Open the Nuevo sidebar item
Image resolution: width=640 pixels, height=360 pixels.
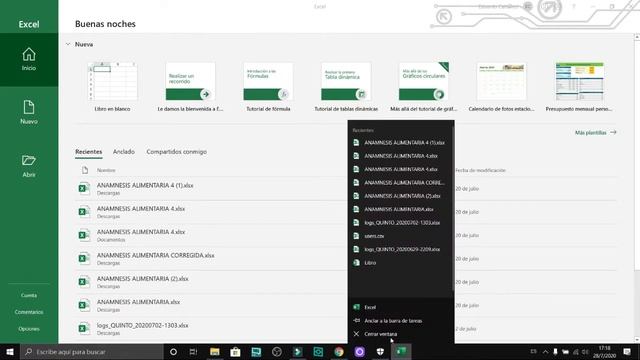(x=29, y=112)
